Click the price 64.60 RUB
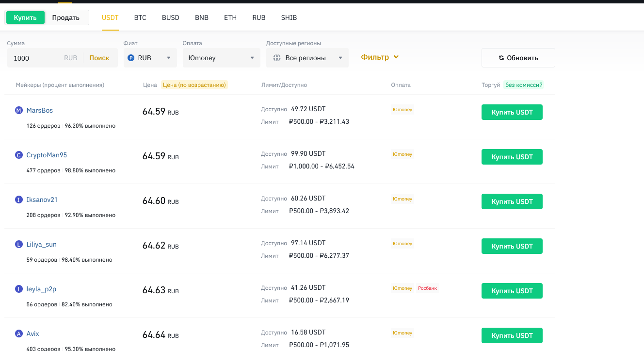 [161, 201]
